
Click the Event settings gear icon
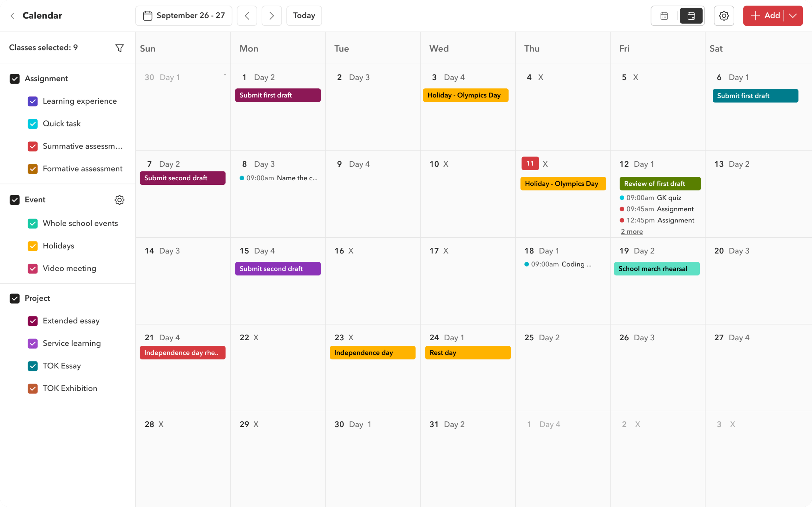pyautogui.click(x=119, y=200)
